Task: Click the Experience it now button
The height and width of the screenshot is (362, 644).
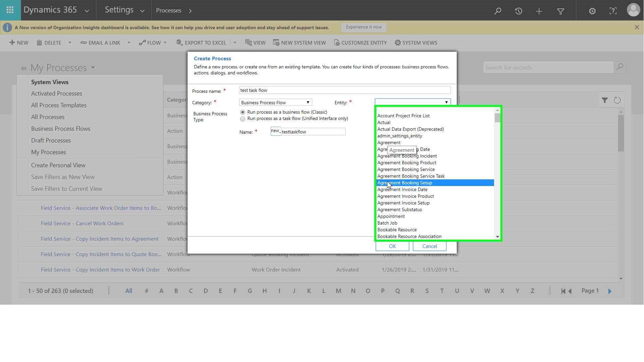Action: (x=364, y=27)
